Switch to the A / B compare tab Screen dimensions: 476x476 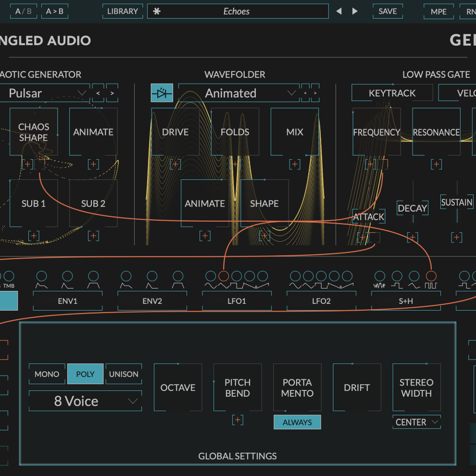click(23, 11)
